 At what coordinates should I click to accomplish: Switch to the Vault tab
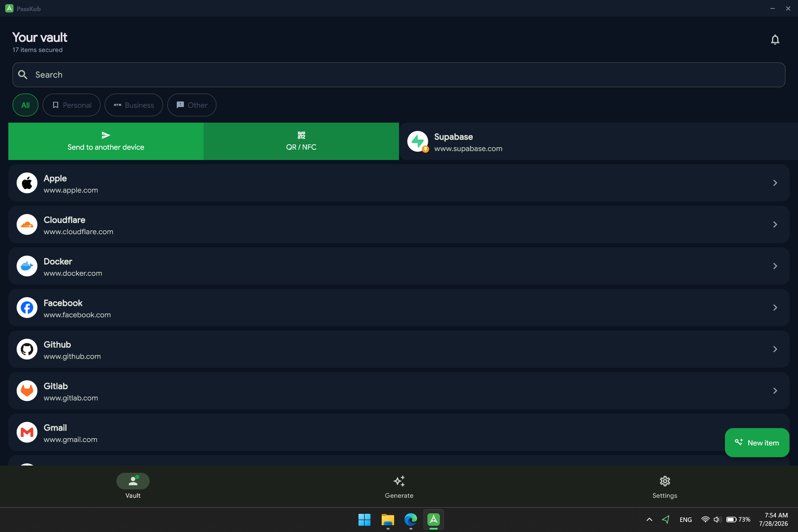pos(133,486)
